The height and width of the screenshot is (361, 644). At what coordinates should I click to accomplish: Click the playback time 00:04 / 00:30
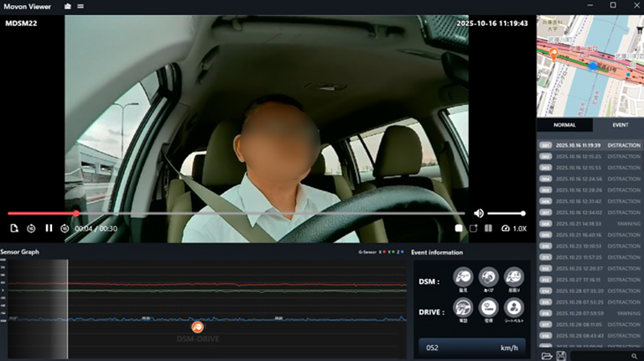pyautogui.click(x=96, y=228)
